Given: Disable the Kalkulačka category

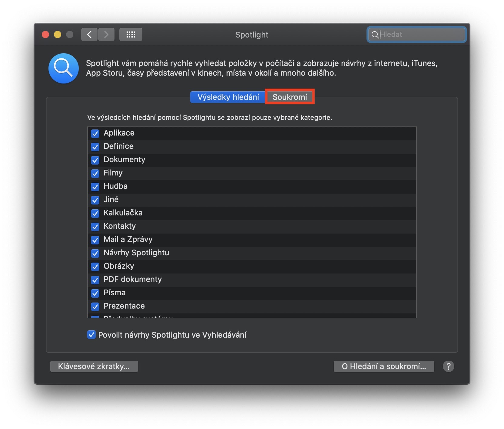Looking at the screenshot, I should 95,213.
